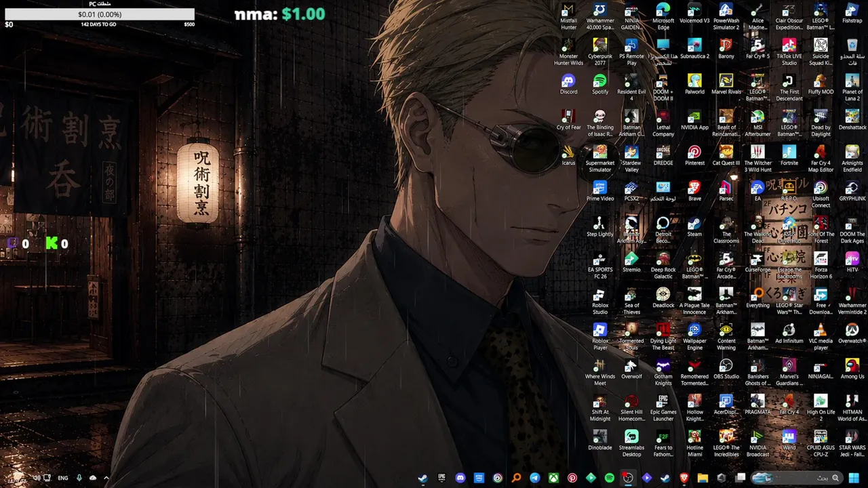
Task: Open Arknights Endfield shortcut
Action: 852,159
